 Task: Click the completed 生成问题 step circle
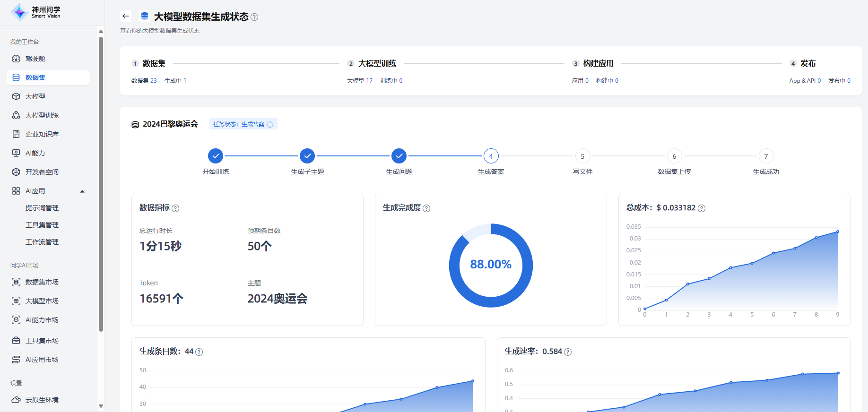tap(399, 156)
